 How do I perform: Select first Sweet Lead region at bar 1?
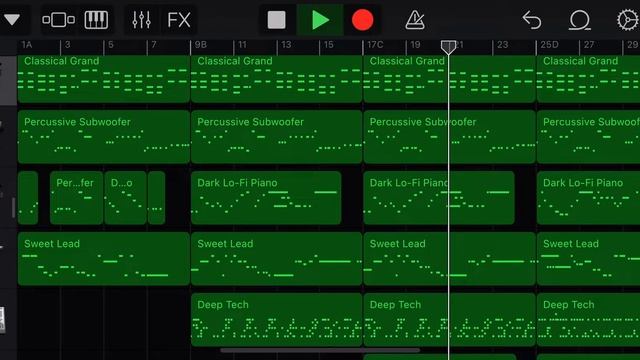tap(104, 259)
